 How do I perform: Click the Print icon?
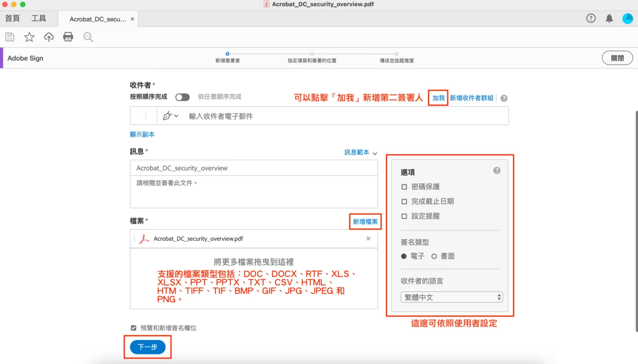[68, 37]
